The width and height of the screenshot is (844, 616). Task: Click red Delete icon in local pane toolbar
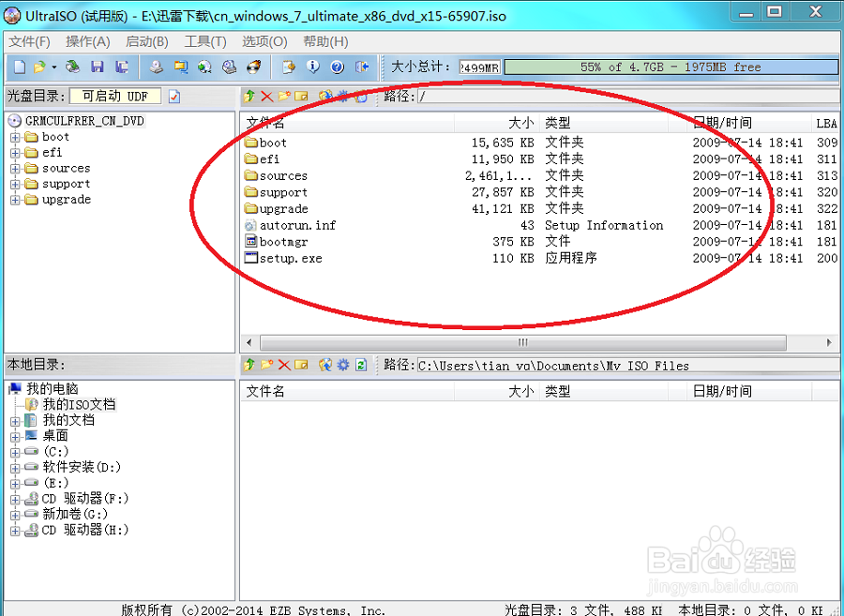pyautogui.click(x=284, y=365)
